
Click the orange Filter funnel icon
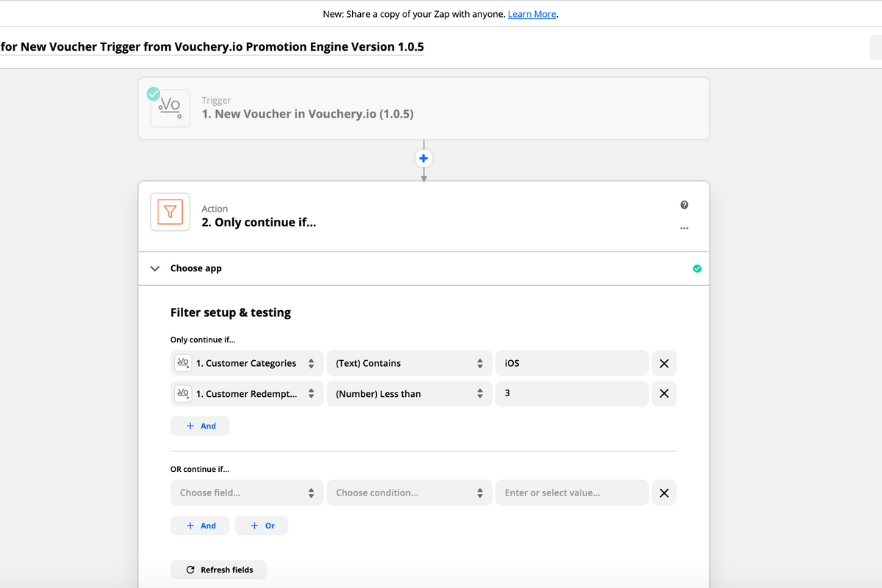point(170,212)
